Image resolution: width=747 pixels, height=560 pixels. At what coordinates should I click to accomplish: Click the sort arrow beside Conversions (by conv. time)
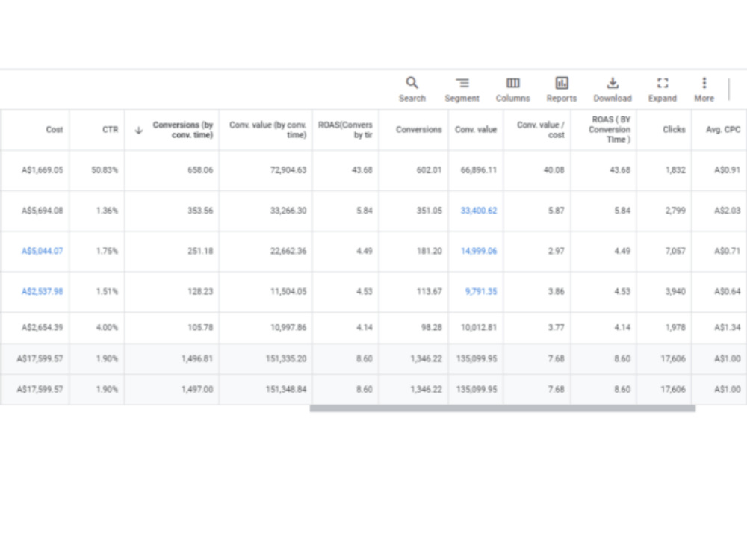139,130
